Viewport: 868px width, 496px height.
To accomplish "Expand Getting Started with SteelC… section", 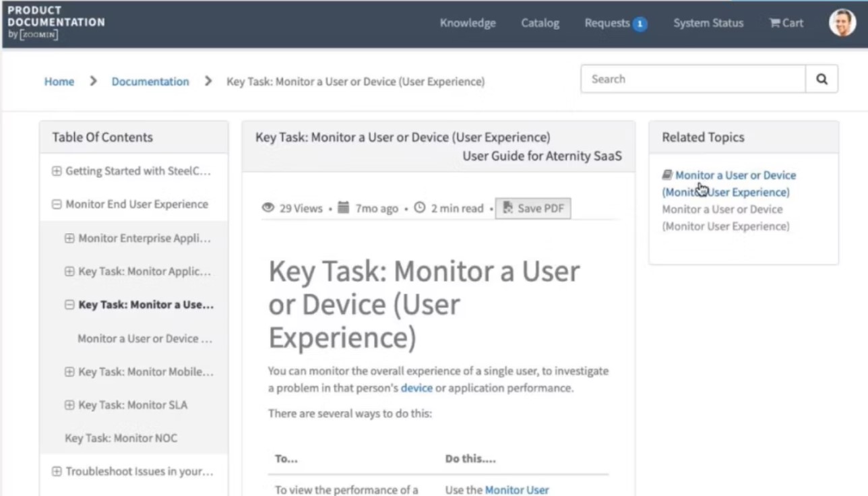I will (57, 171).
